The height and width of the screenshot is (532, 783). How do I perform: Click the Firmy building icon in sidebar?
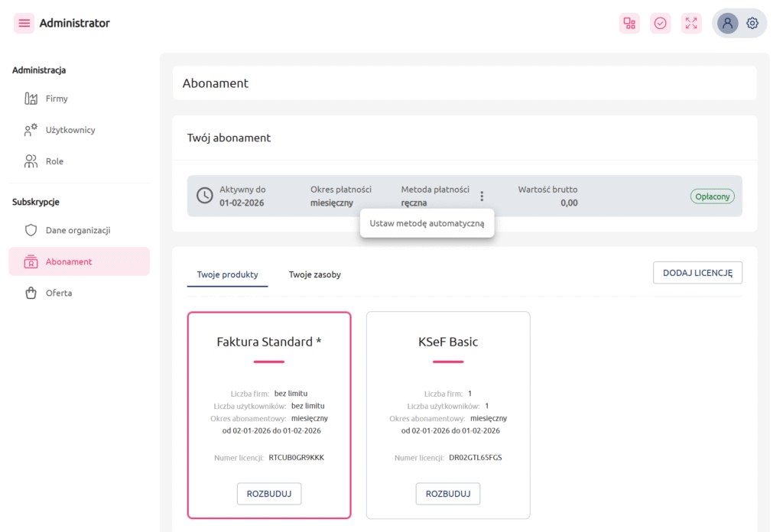click(x=31, y=99)
